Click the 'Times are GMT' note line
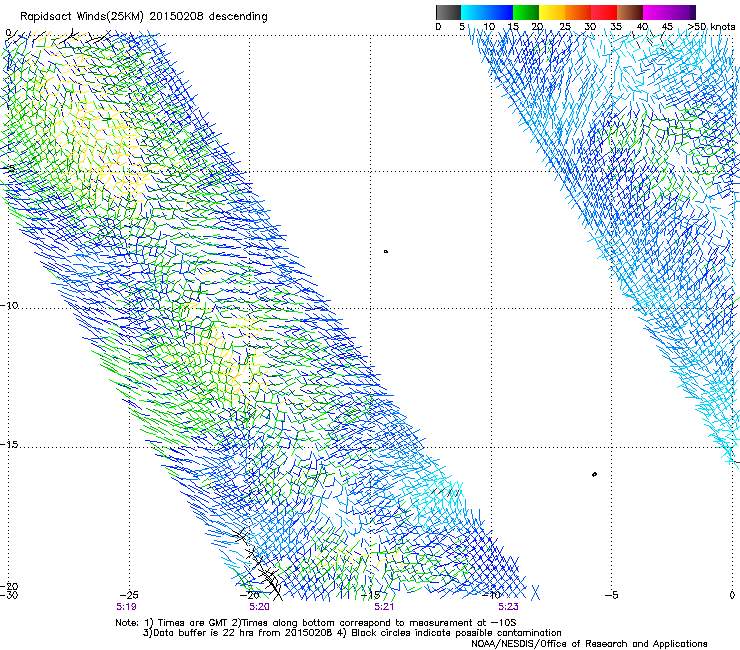 316,623
